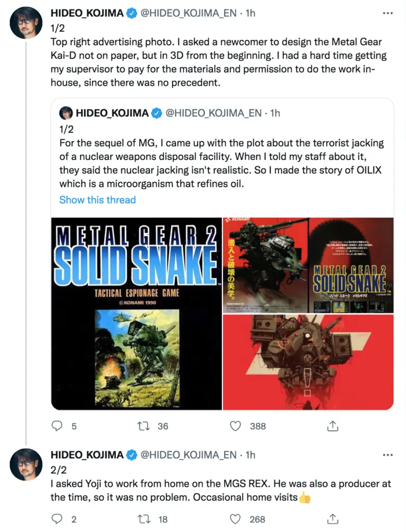Viewport: 406px width, 532px height.
Task: Open the top right advertising photo
Action: 308,265
